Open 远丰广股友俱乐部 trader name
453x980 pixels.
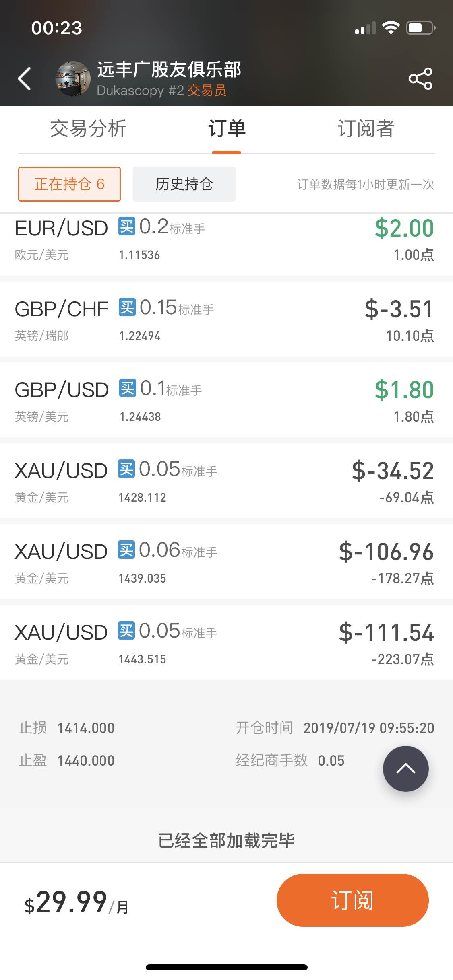pyautogui.click(x=169, y=69)
